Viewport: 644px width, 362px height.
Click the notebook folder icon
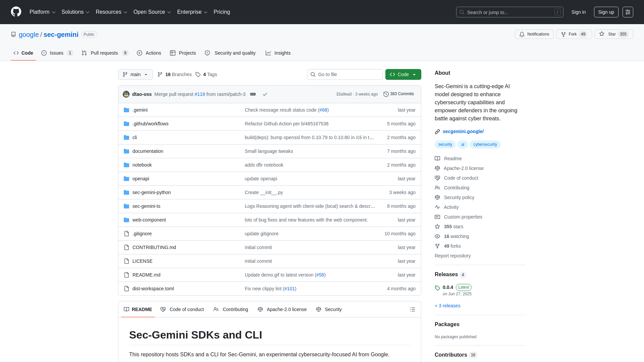(x=126, y=165)
